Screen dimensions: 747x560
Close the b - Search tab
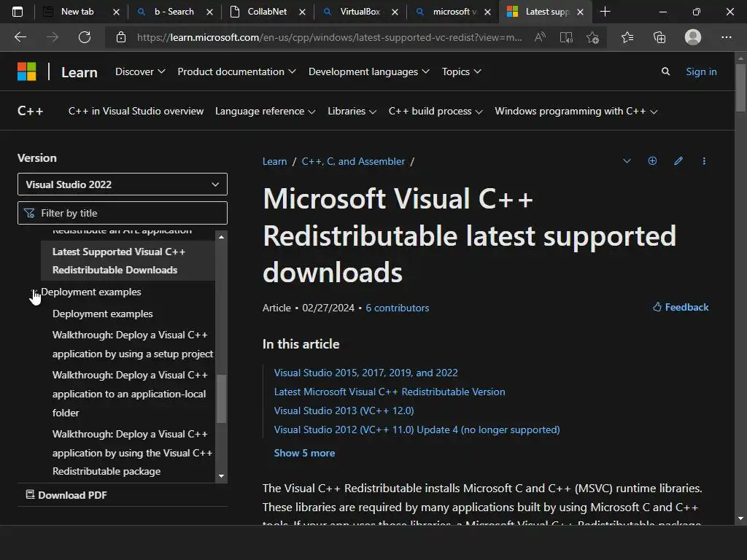click(x=209, y=12)
